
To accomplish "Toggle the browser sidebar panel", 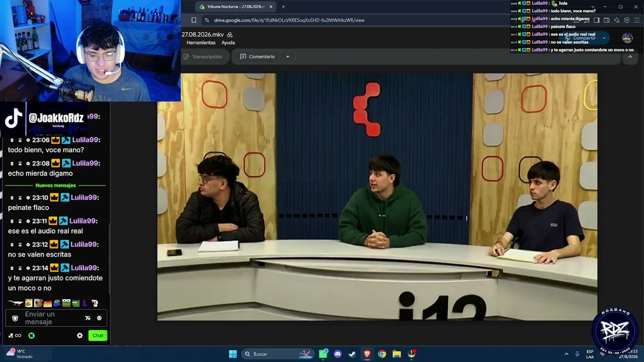I will pos(597,20).
